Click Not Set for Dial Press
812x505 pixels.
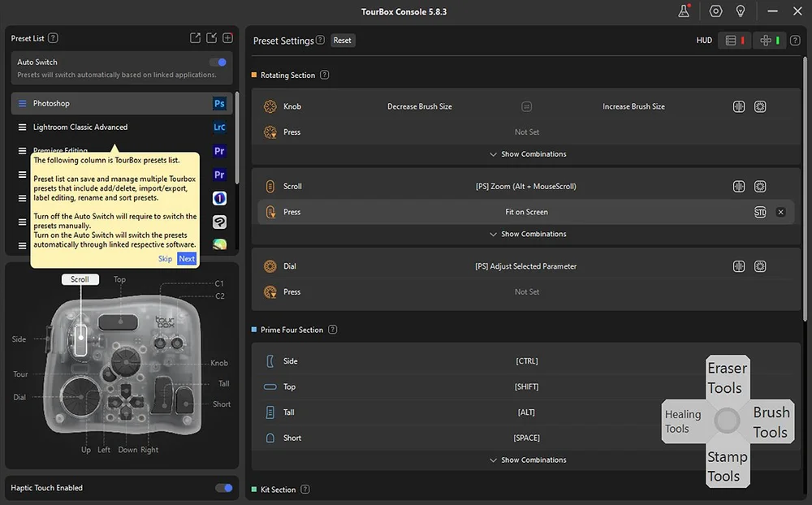click(x=527, y=292)
